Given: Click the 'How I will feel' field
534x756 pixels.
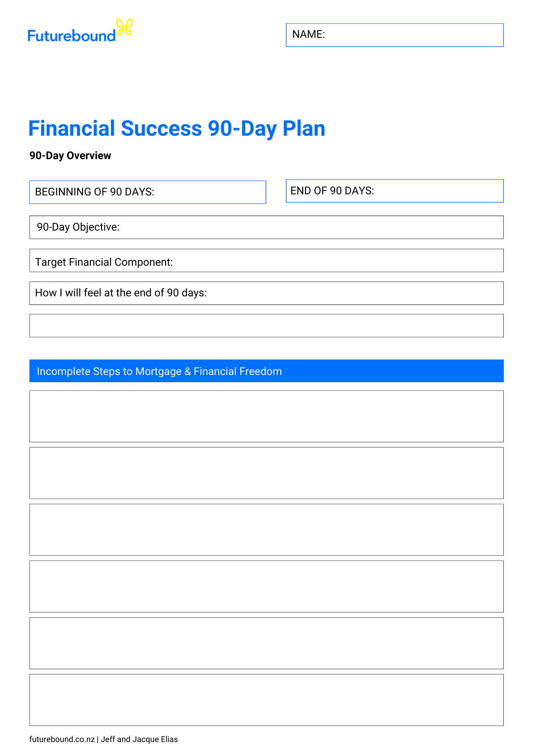Looking at the screenshot, I should [266, 293].
